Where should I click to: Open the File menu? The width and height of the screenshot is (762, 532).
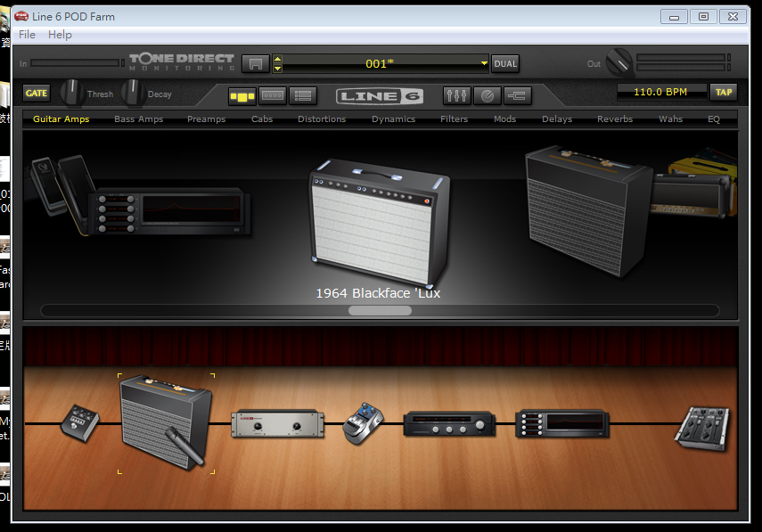(x=27, y=35)
